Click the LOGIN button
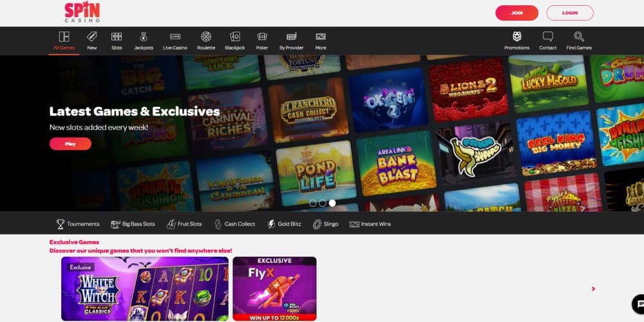The width and height of the screenshot is (644, 322). click(x=570, y=13)
